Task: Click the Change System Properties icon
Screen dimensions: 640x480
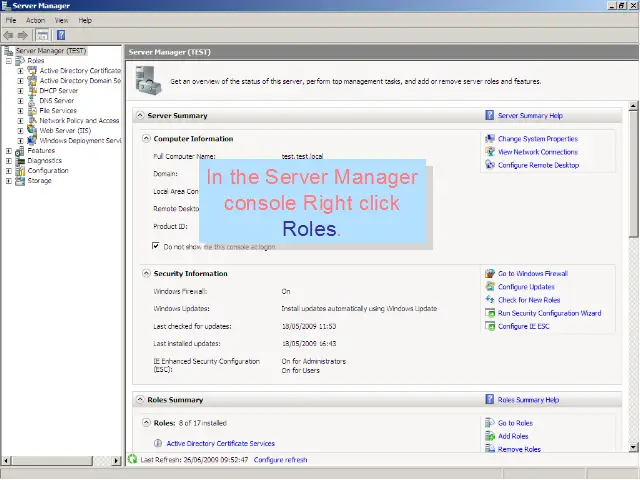Action: pyautogui.click(x=490, y=139)
